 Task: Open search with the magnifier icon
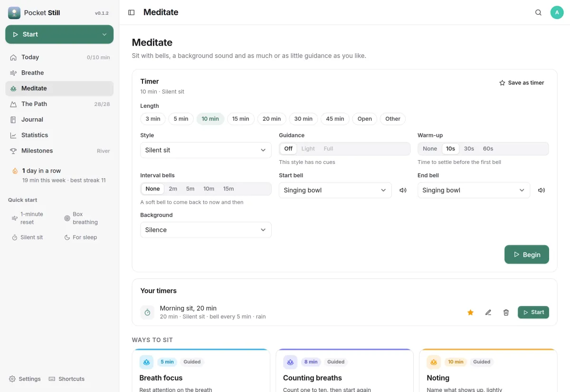click(538, 12)
